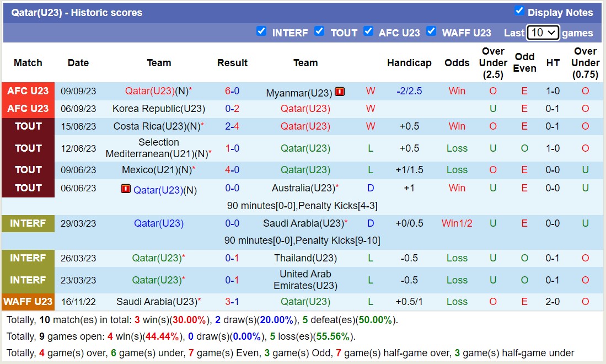Toggle the WAFF U23 checkbox
The width and height of the screenshot is (606, 364).
tap(431, 31)
